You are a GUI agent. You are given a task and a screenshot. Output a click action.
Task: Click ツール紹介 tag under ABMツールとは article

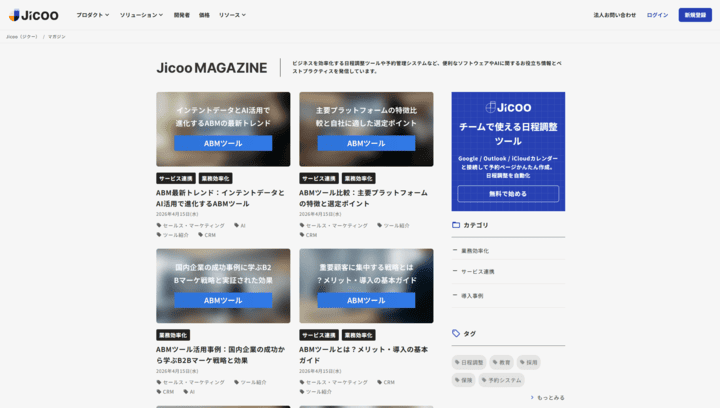point(315,392)
